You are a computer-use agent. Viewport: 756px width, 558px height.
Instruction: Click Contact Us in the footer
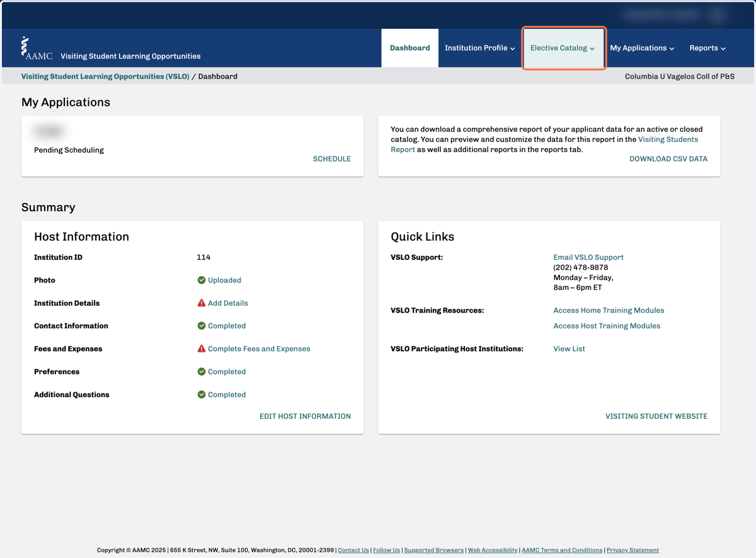(353, 550)
